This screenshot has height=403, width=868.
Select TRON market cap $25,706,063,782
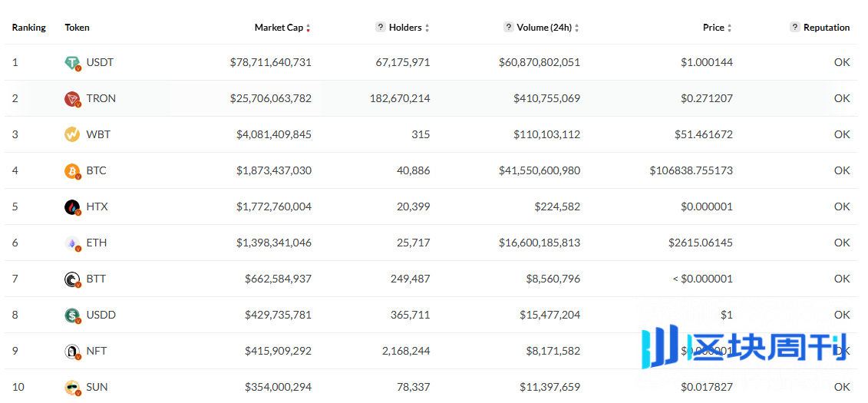coord(271,98)
